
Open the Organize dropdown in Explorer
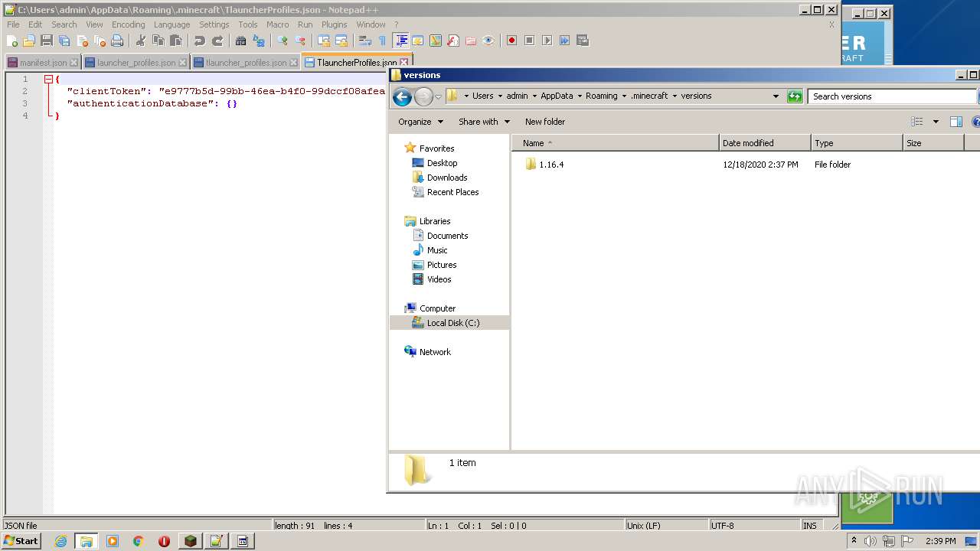[x=420, y=122]
